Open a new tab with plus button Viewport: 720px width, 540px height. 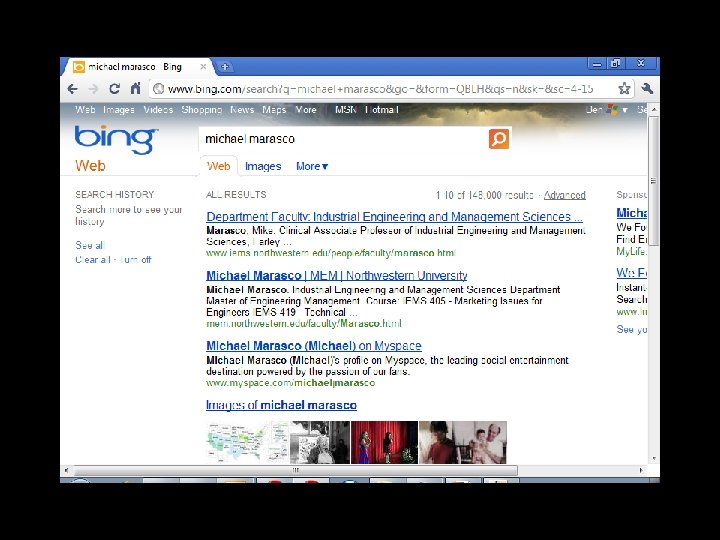[225, 67]
